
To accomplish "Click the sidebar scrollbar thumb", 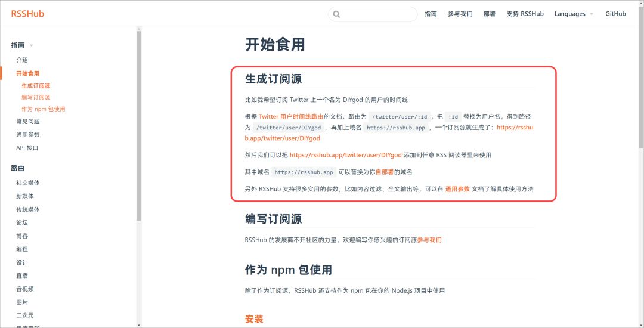I will point(139,125).
